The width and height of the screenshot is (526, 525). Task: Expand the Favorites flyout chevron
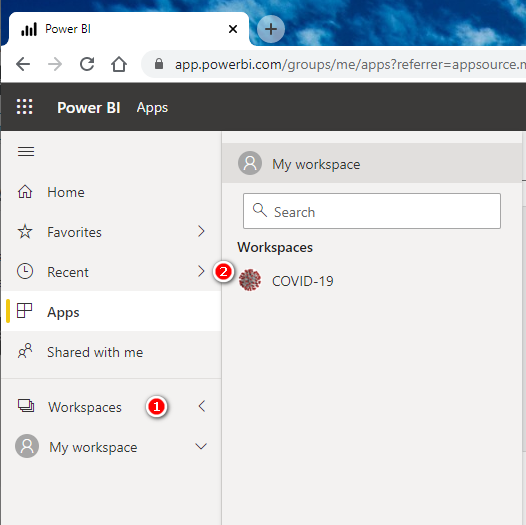tap(201, 231)
